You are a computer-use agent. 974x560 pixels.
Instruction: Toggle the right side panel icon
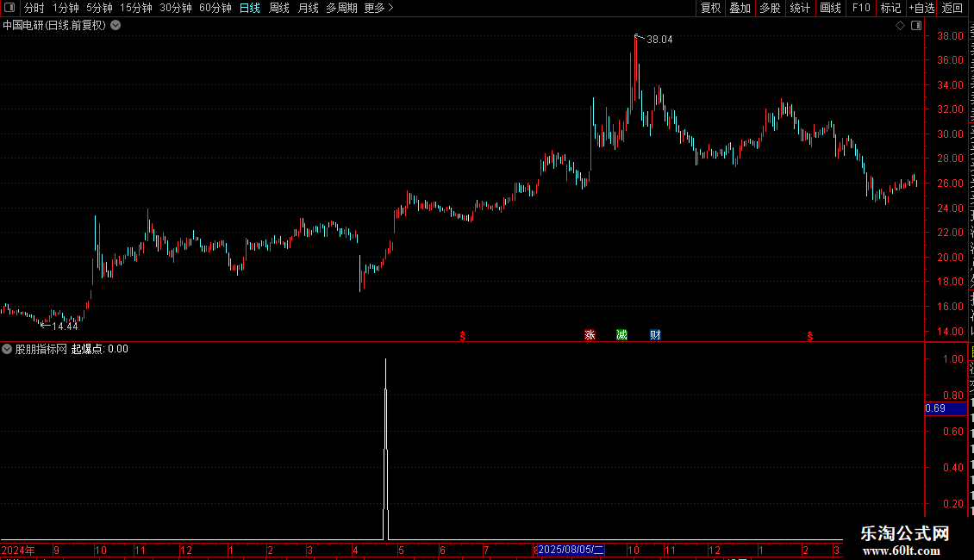pos(916,26)
